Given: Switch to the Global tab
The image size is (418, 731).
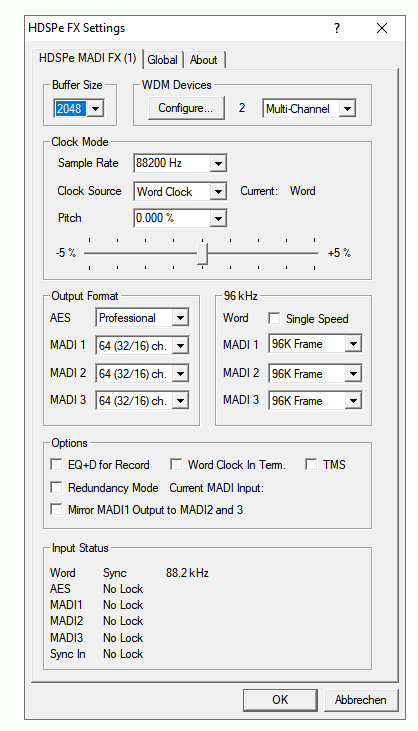Looking at the screenshot, I should pos(163,60).
